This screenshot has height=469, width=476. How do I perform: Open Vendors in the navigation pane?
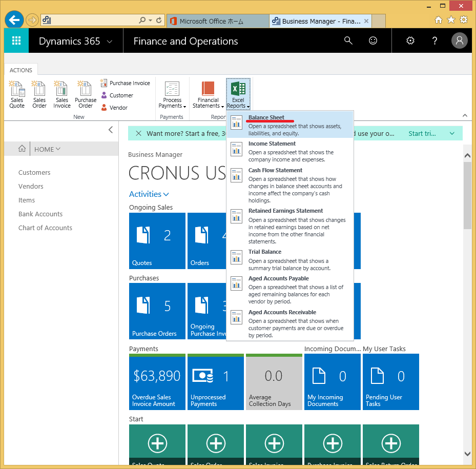[31, 186]
